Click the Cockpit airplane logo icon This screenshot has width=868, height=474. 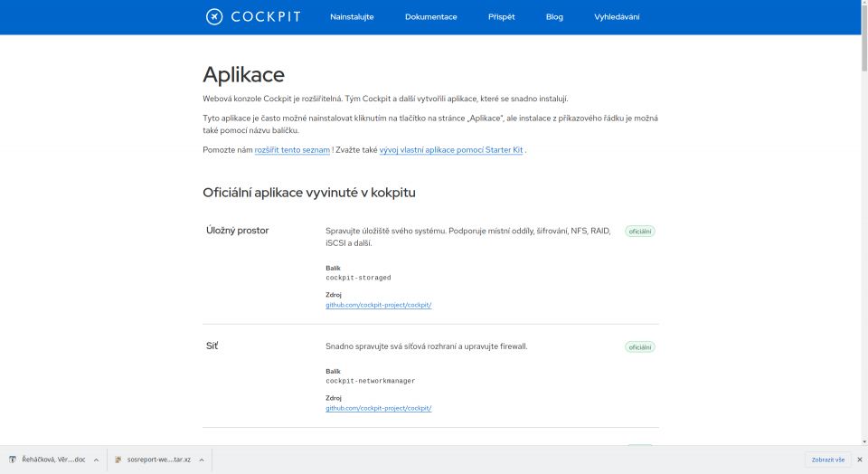(x=214, y=16)
